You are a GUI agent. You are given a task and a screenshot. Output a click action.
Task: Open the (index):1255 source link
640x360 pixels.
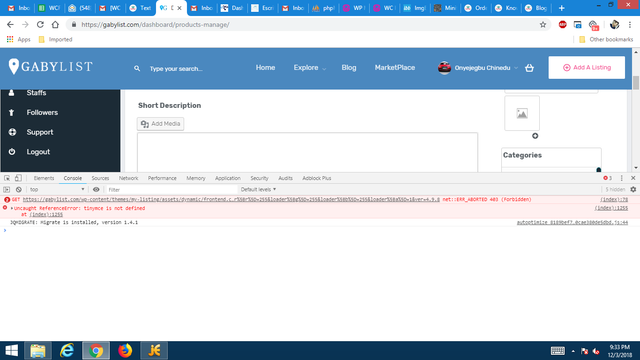click(x=611, y=208)
